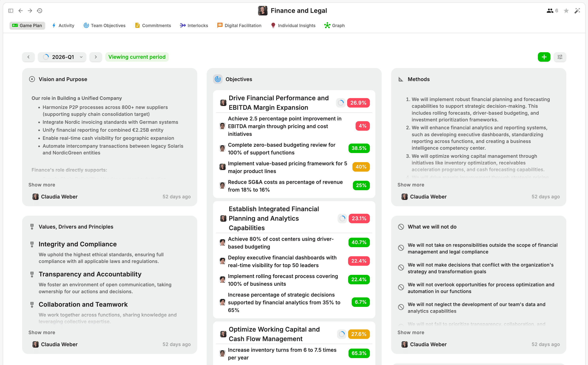This screenshot has height=365, width=588.
Task: Go to the next period chevron
Action: coord(96,57)
